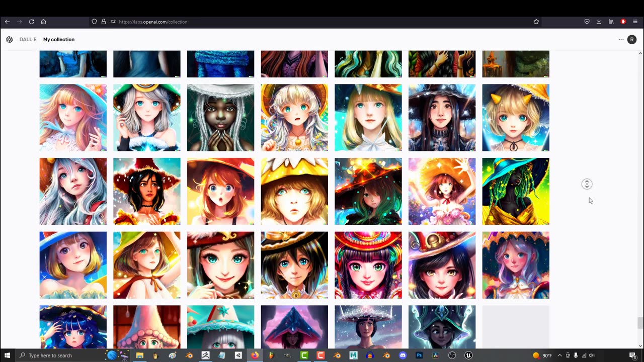Bookmark this page with the star icon
Image resolution: width=644 pixels, height=362 pixels.
coord(536,22)
